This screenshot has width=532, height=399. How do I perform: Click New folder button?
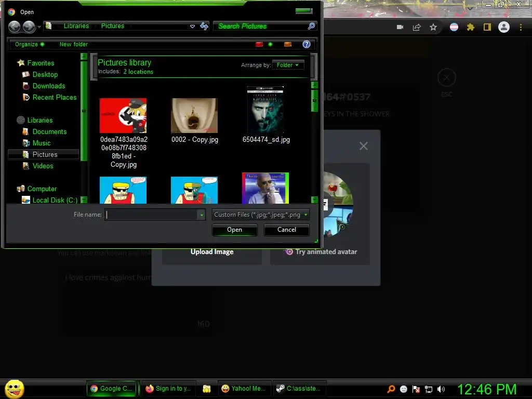(x=74, y=44)
